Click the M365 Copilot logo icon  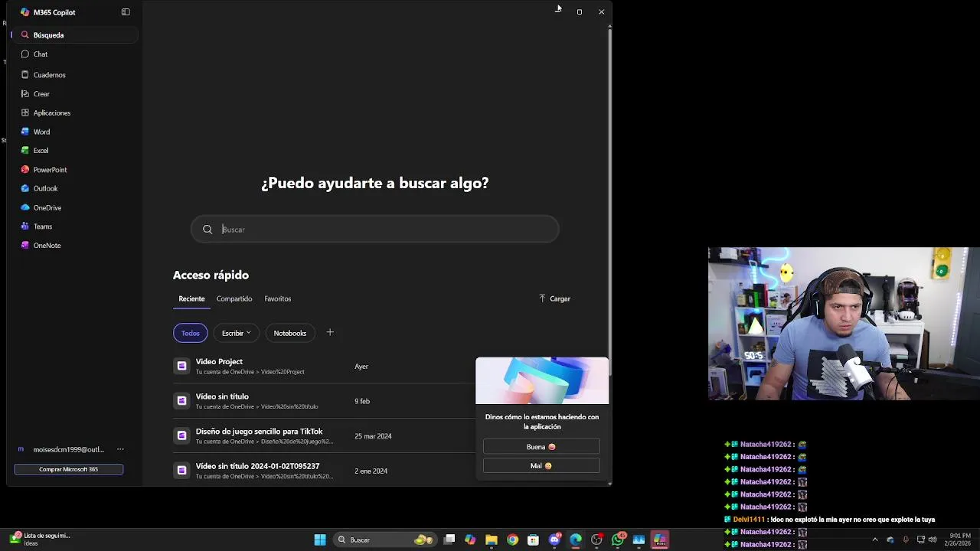pos(25,12)
